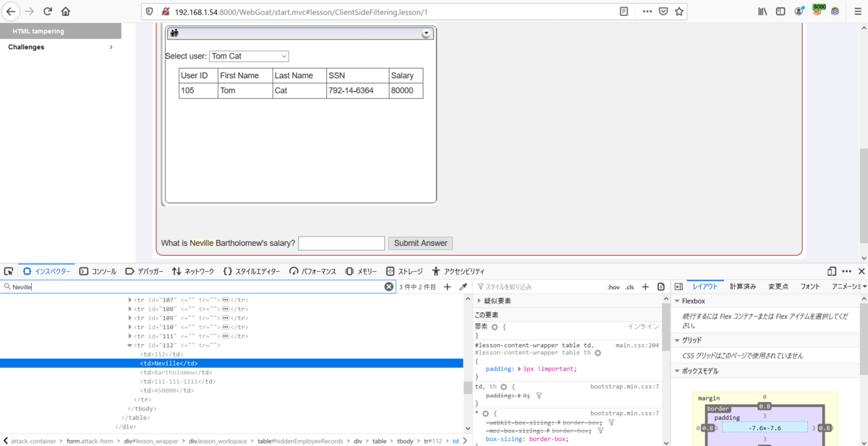Expand the tr id 107 node
This screenshot has height=446, width=868.
tap(131, 299)
